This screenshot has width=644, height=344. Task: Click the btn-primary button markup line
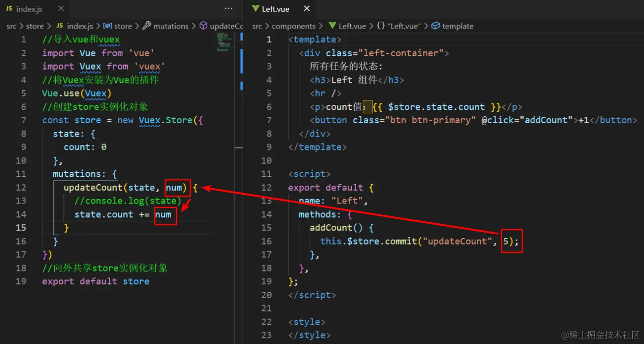[x=473, y=120]
